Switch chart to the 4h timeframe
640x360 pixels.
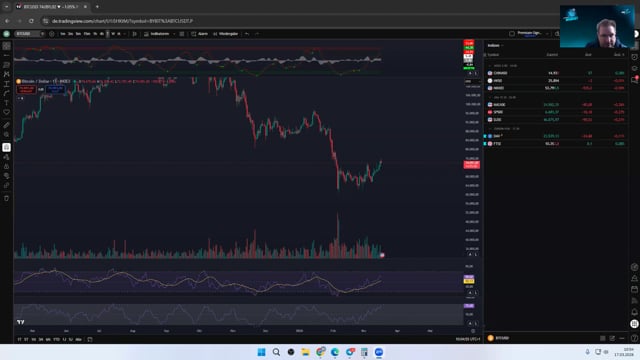pyautogui.click(x=102, y=34)
